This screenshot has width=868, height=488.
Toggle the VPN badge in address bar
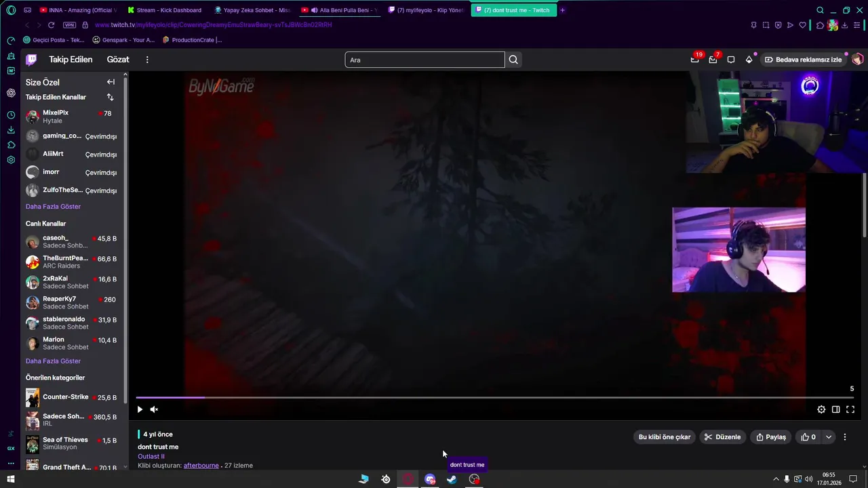pos(69,25)
